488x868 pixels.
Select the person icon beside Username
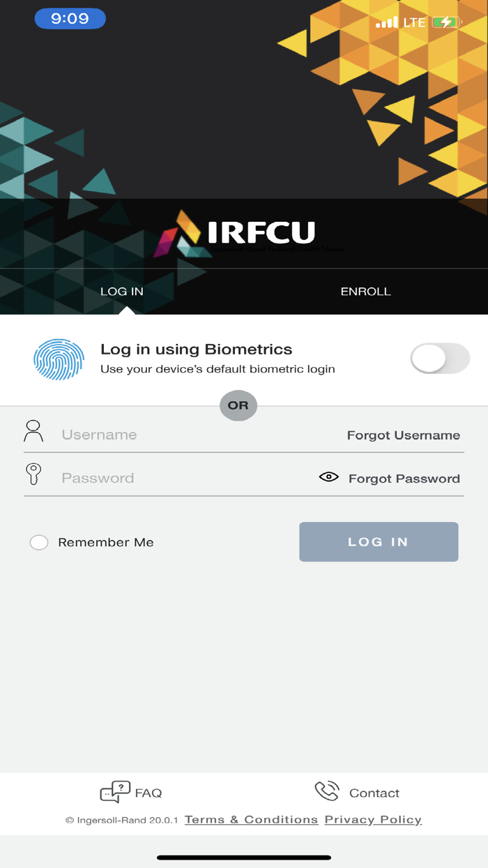[x=33, y=431]
